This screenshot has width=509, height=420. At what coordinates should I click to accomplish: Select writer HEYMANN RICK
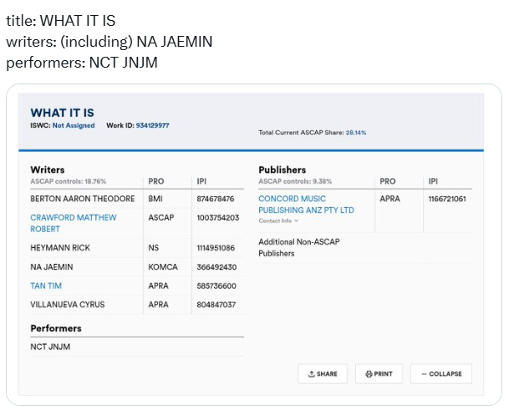[60, 248]
